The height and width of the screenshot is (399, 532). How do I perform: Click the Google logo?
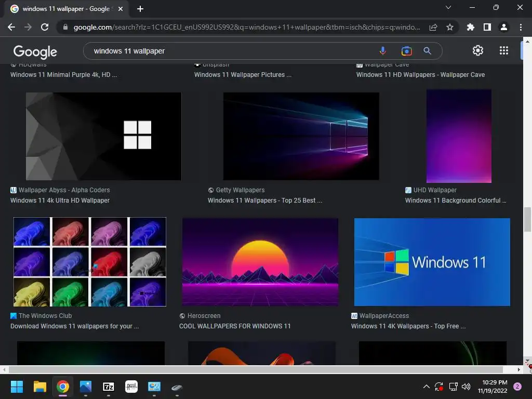pyautogui.click(x=35, y=51)
